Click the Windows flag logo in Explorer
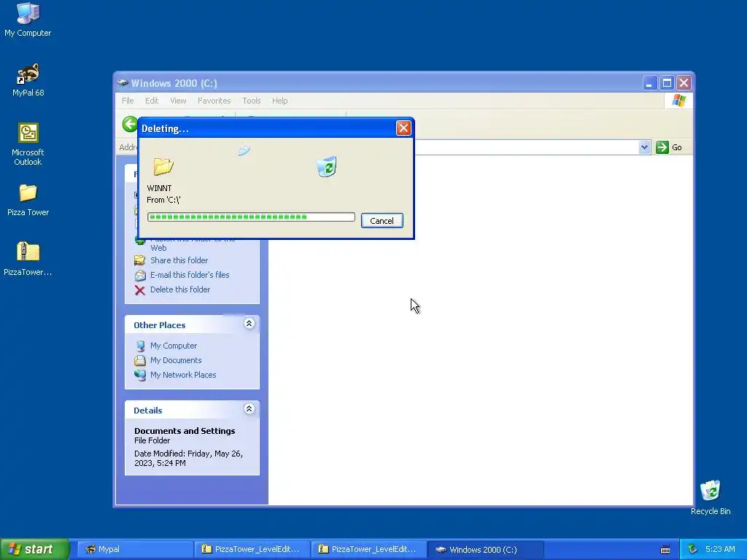747x560 pixels. tap(678, 101)
